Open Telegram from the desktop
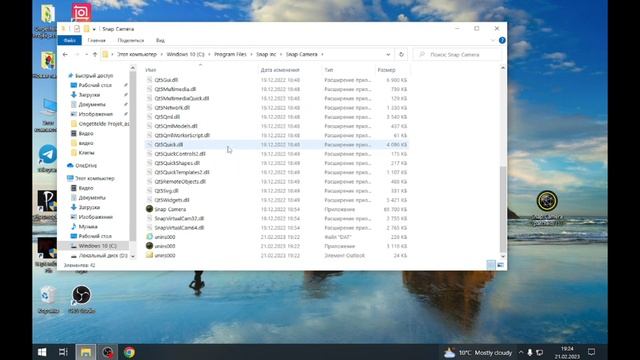Image resolution: width=640 pixels, height=360 pixels. click(x=48, y=158)
